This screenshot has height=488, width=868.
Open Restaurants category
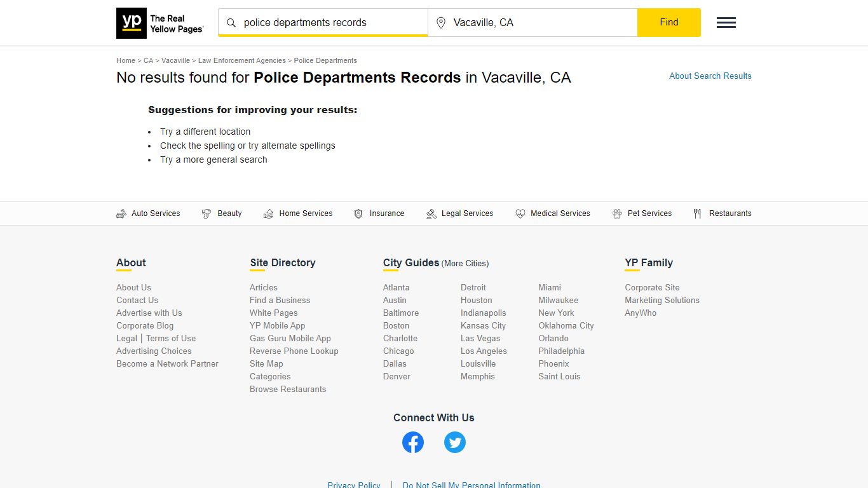coord(730,213)
